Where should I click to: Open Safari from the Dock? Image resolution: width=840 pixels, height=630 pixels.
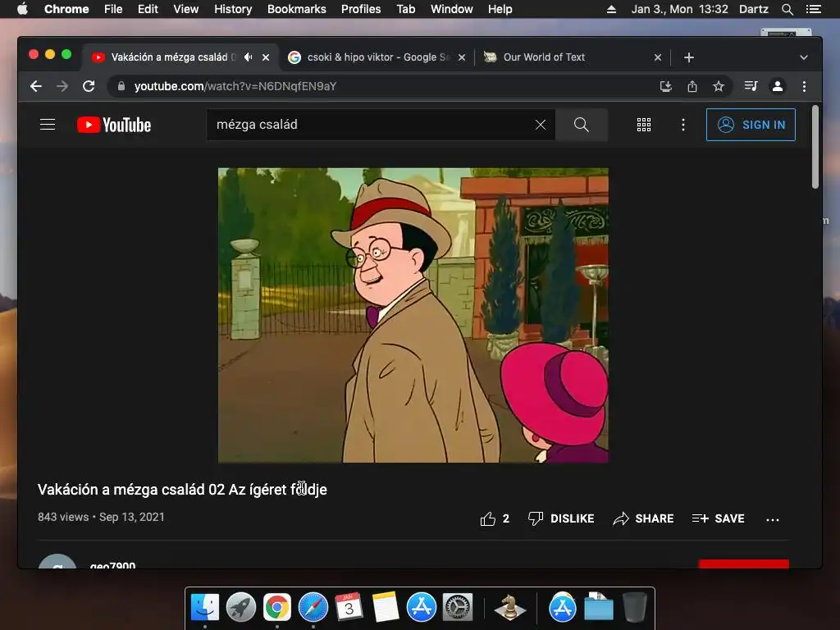[x=313, y=608]
